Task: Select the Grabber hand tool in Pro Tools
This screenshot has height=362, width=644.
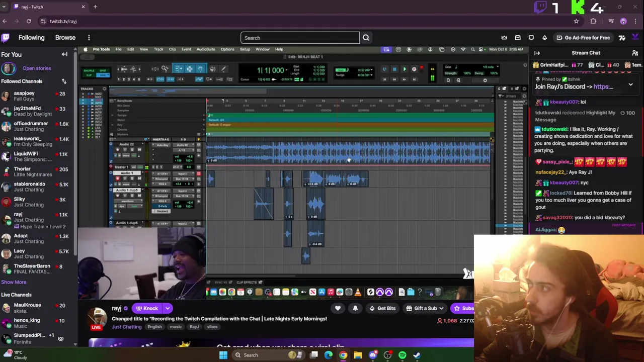Action: (201, 68)
